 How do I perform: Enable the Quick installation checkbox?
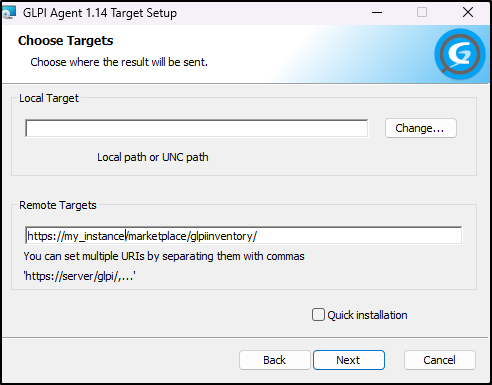(x=318, y=315)
